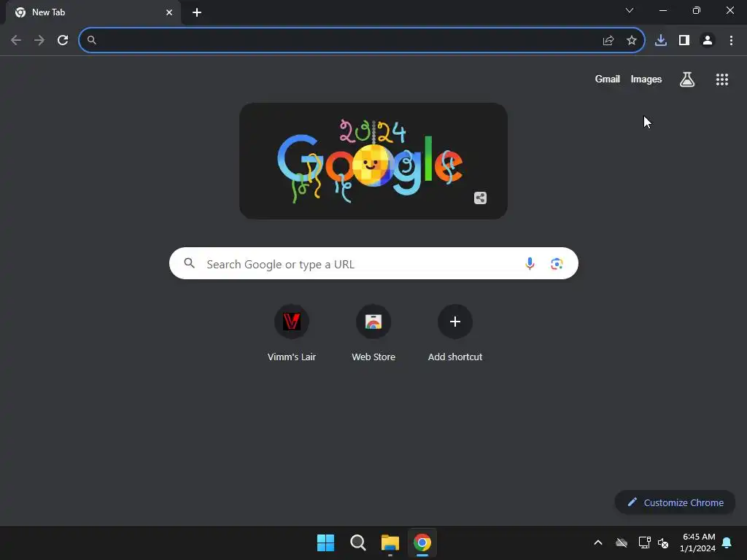Screen dimensions: 747x560
Task: Open a new tab with plus
Action: tap(197, 12)
